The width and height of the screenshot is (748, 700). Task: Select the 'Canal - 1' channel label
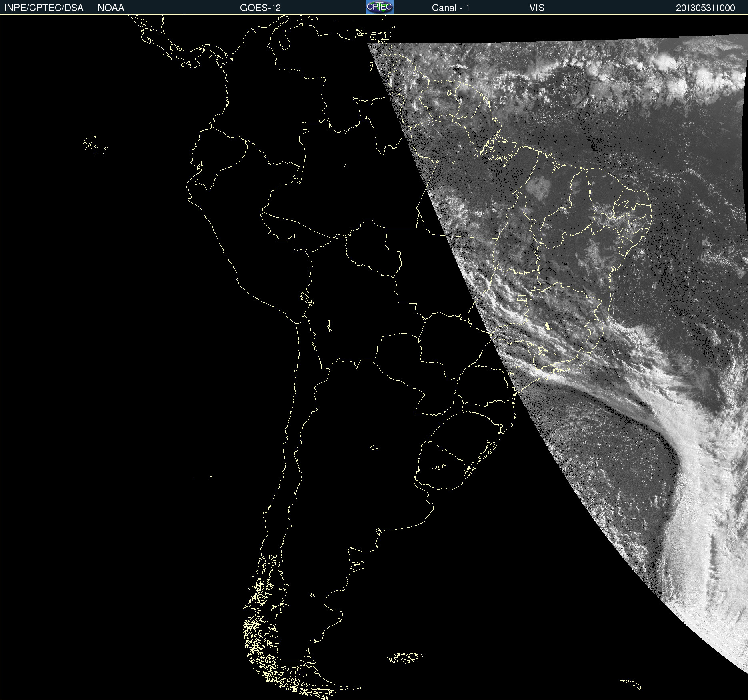451,8
